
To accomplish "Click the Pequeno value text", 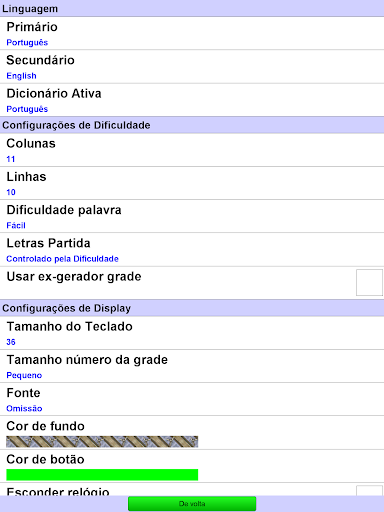I will 24,375.
